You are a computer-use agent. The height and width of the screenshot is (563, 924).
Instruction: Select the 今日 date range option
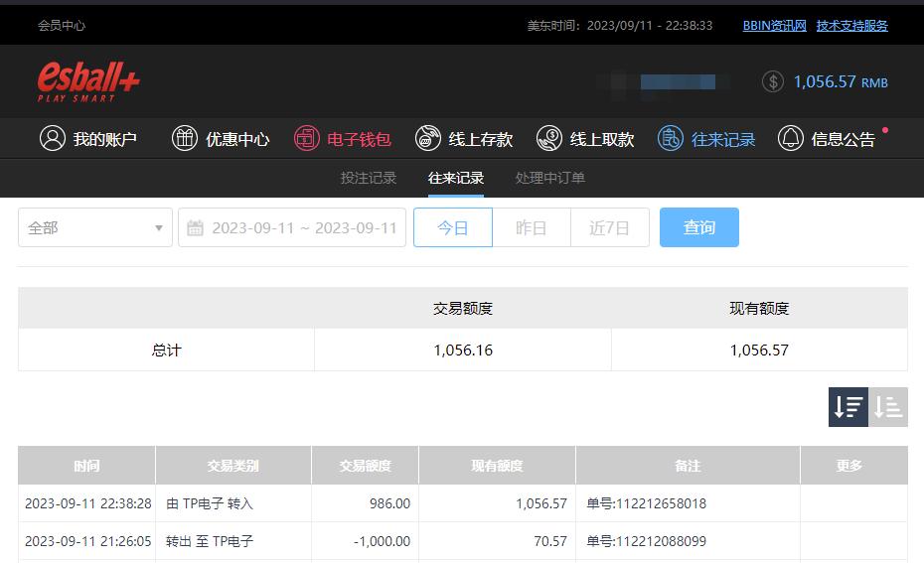[453, 227]
